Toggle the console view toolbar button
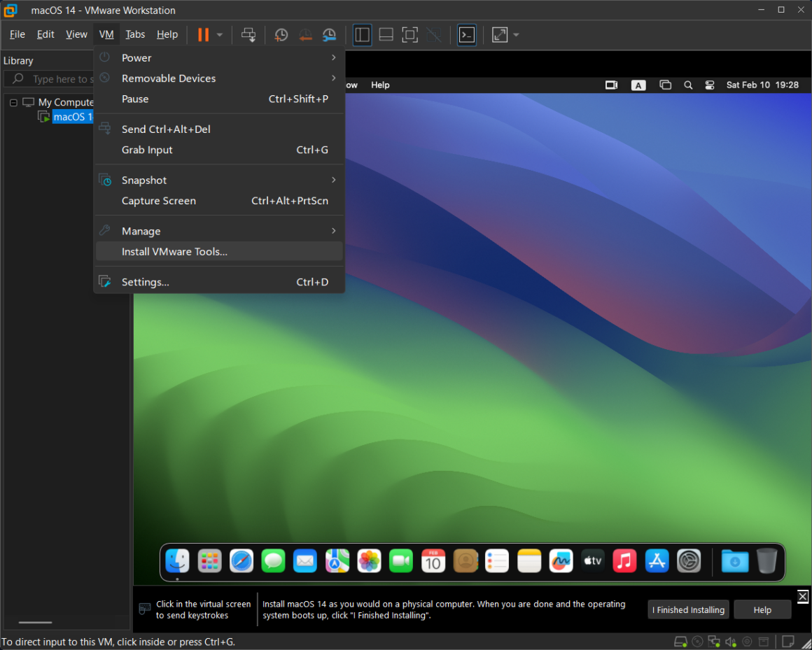This screenshot has height=650, width=812. [x=467, y=35]
